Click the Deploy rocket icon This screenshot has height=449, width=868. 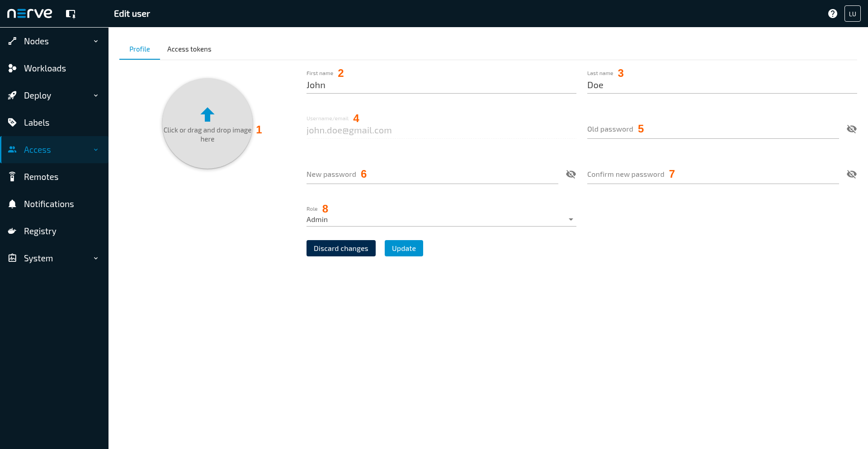[x=12, y=95]
